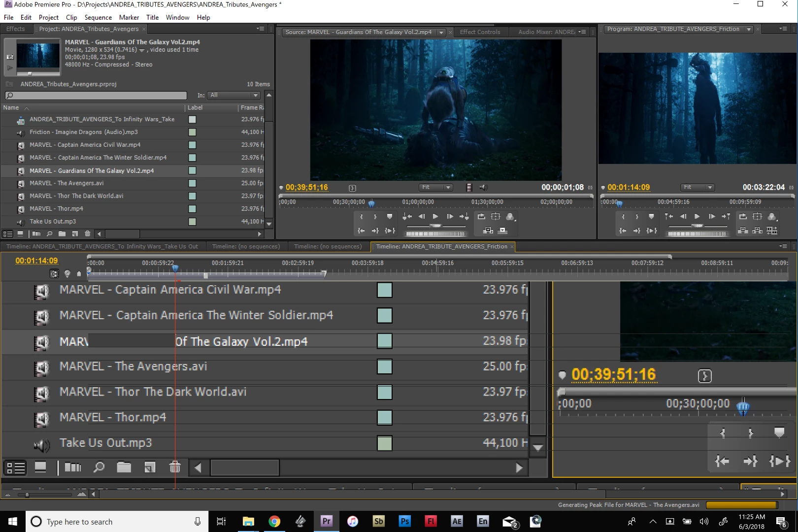Set Out point in the Source monitor

pyautogui.click(x=375, y=217)
